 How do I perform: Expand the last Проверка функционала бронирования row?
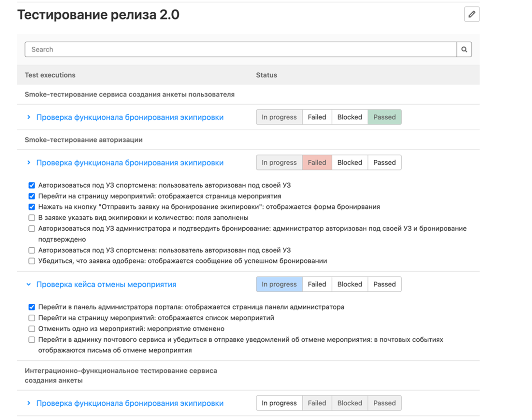(x=29, y=403)
